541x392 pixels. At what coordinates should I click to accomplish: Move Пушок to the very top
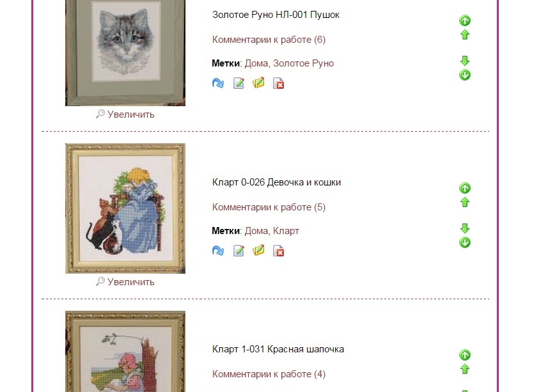[465, 20]
